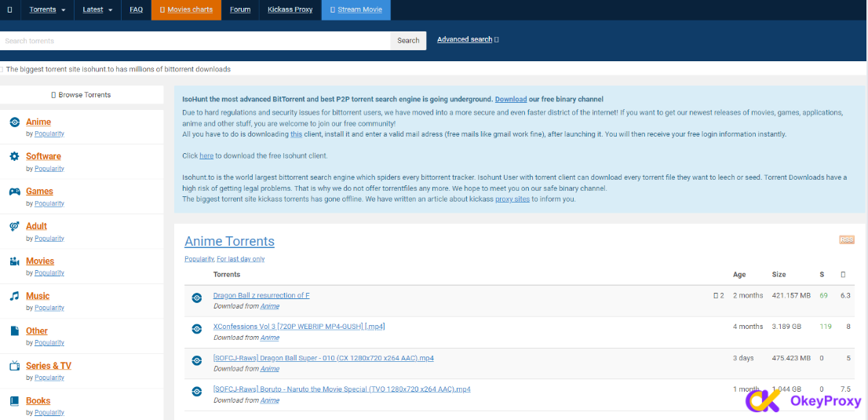Click the Software gear icon in sidebar
868x420 pixels.
14,156
